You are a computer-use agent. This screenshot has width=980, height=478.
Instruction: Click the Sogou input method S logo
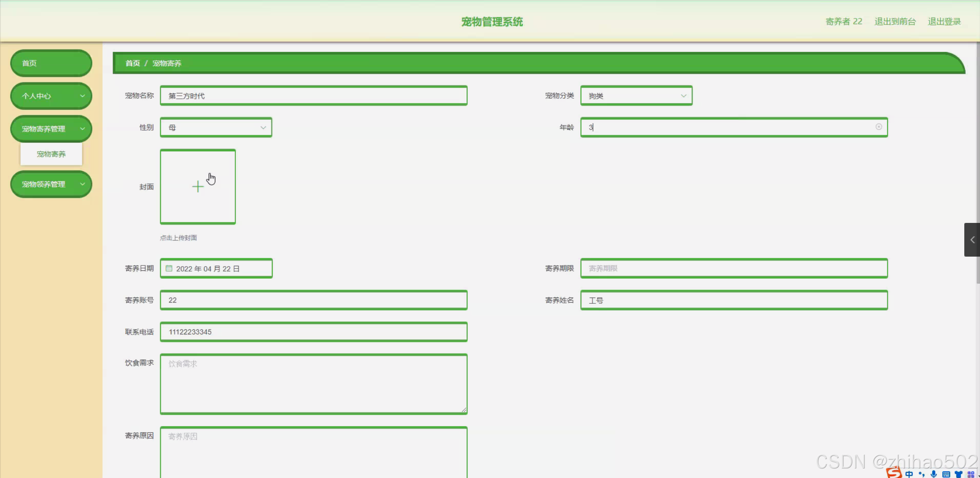[x=894, y=473]
